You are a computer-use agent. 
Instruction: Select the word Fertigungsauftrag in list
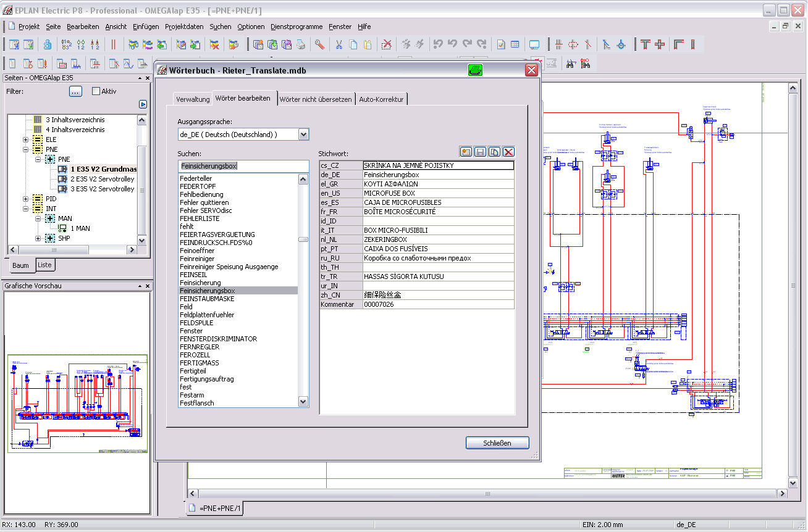[x=207, y=379]
